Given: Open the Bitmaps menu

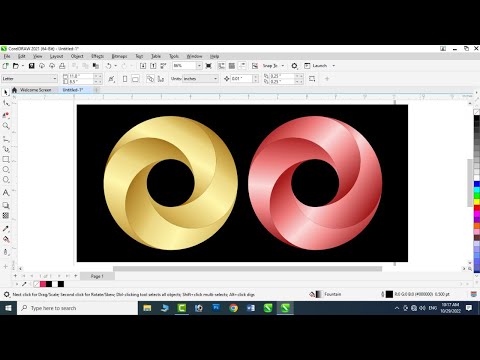Looking at the screenshot, I should (119, 56).
